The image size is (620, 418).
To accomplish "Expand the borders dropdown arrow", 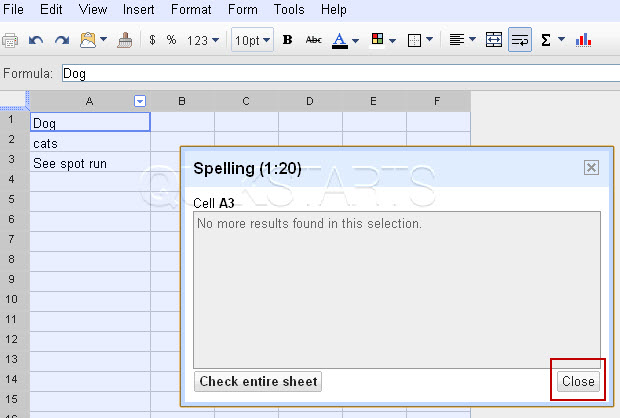I will pos(429,39).
